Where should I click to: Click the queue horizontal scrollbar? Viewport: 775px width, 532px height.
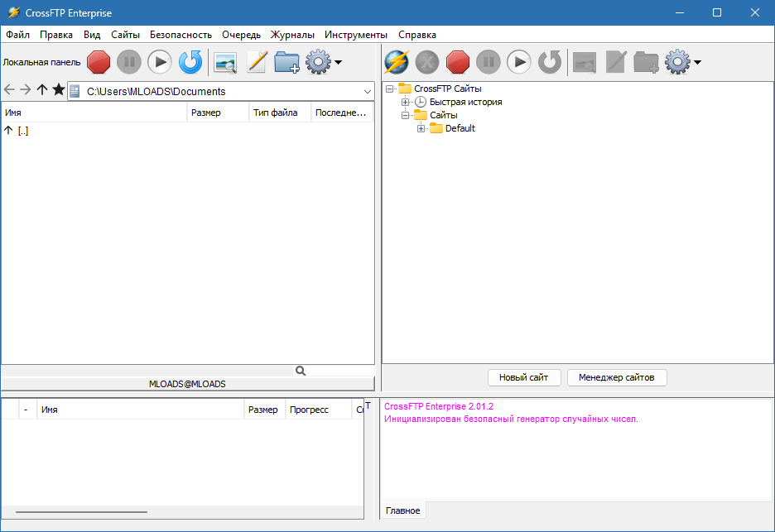pyautogui.click(x=81, y=512)
